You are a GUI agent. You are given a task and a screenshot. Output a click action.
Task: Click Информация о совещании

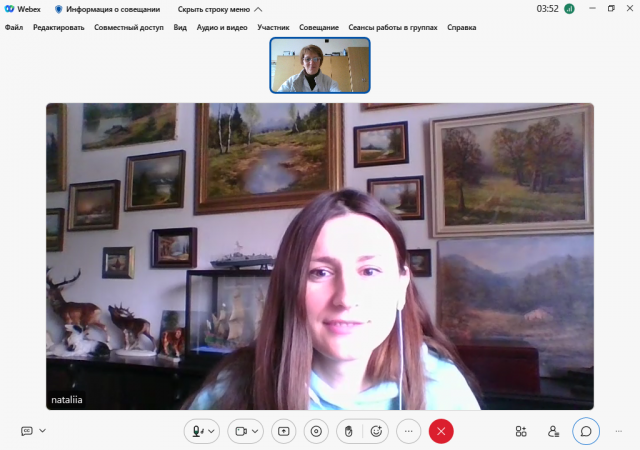[x=108, y=9]
